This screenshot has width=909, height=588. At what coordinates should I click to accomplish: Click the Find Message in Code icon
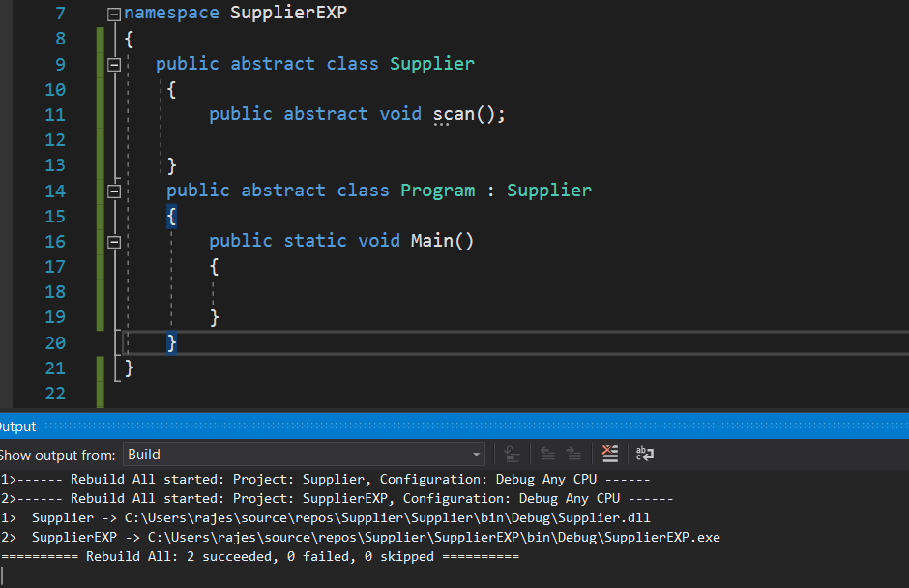click(512, 454)
